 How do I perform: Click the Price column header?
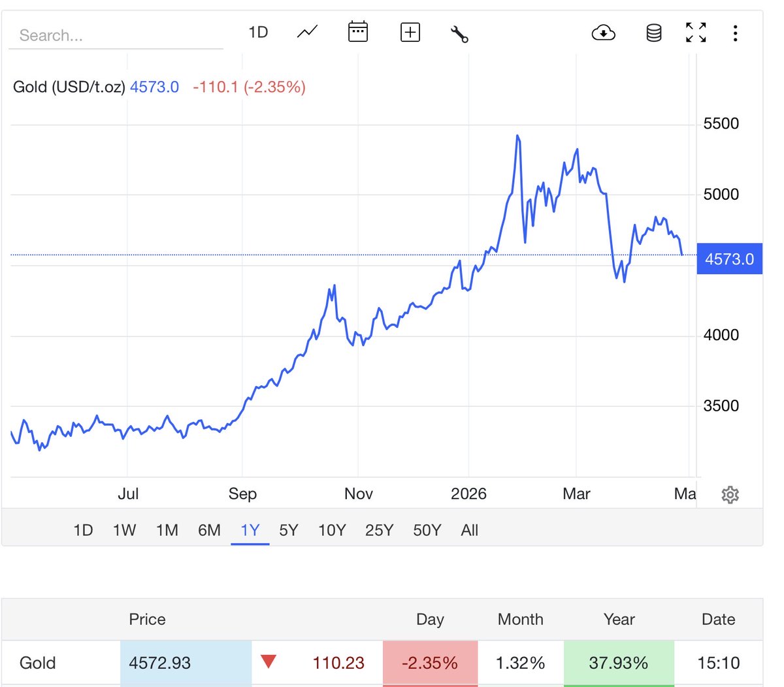tap(147, 619)
